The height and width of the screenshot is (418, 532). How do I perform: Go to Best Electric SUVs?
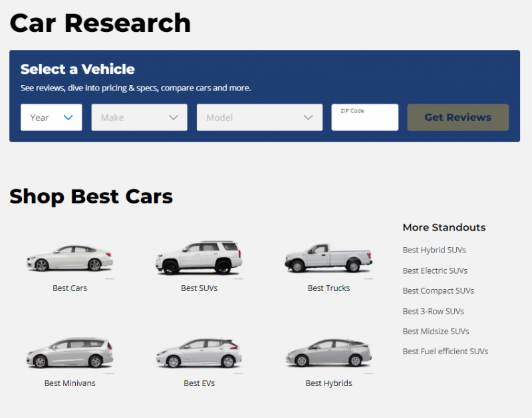click(435, 270)
